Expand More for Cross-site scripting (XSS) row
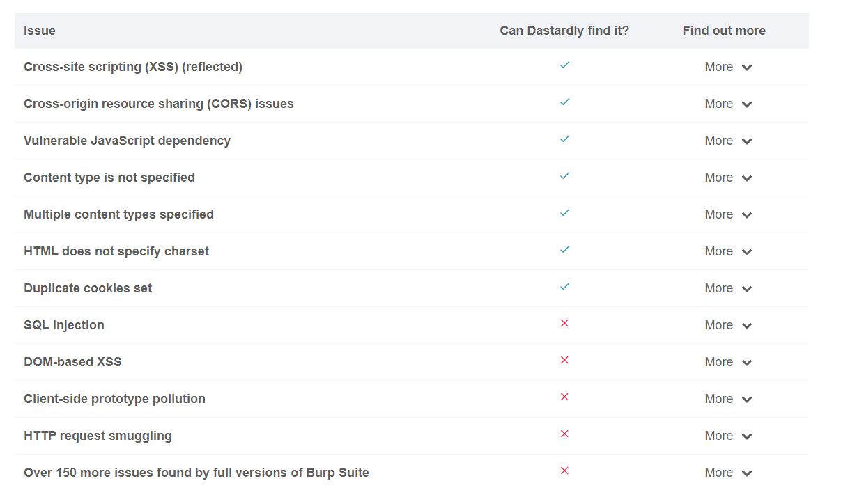This screenshot has height=504, width=841. point(727,67)
